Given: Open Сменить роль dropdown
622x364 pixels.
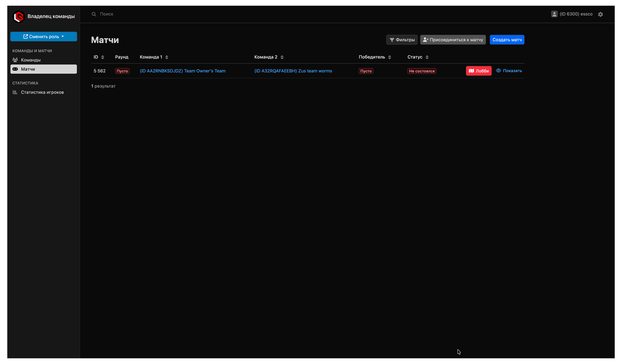Looking at the screenshot, I should [44, 37].
